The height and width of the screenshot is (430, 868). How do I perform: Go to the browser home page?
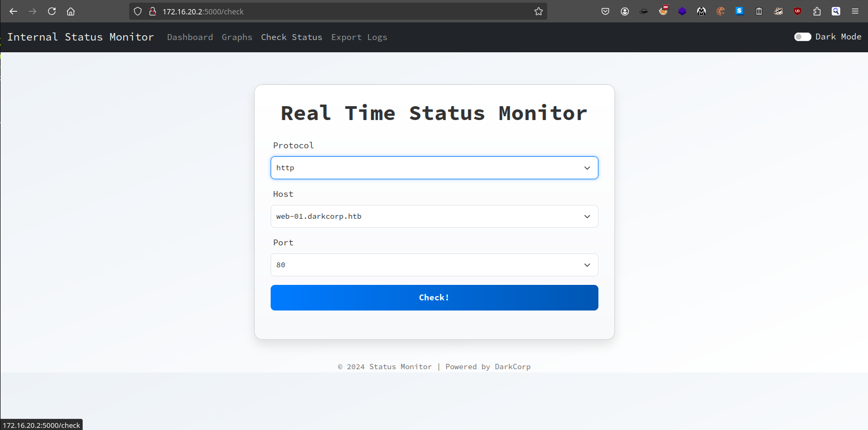coord(70,11)
